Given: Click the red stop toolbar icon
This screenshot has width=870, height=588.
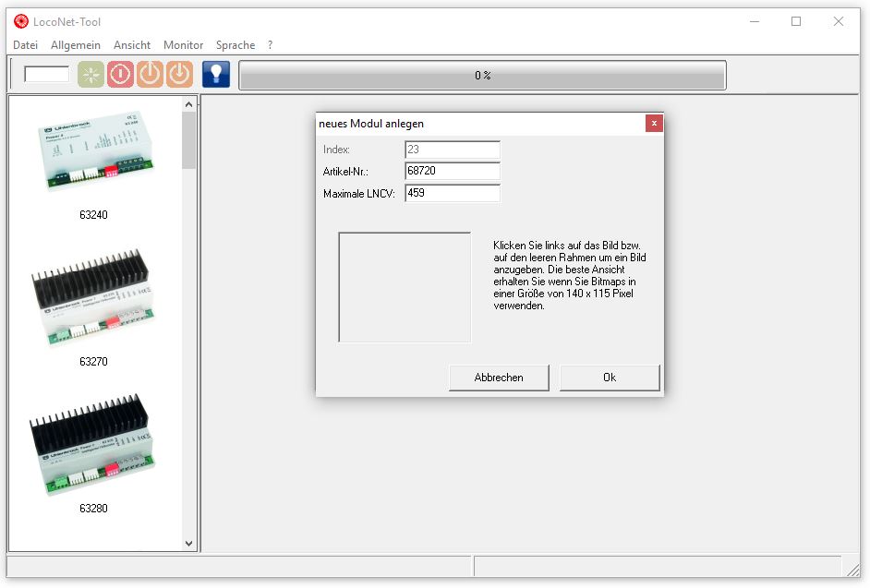Looking at the screenshot, I should pyautogui.click(x=120, y=75).
